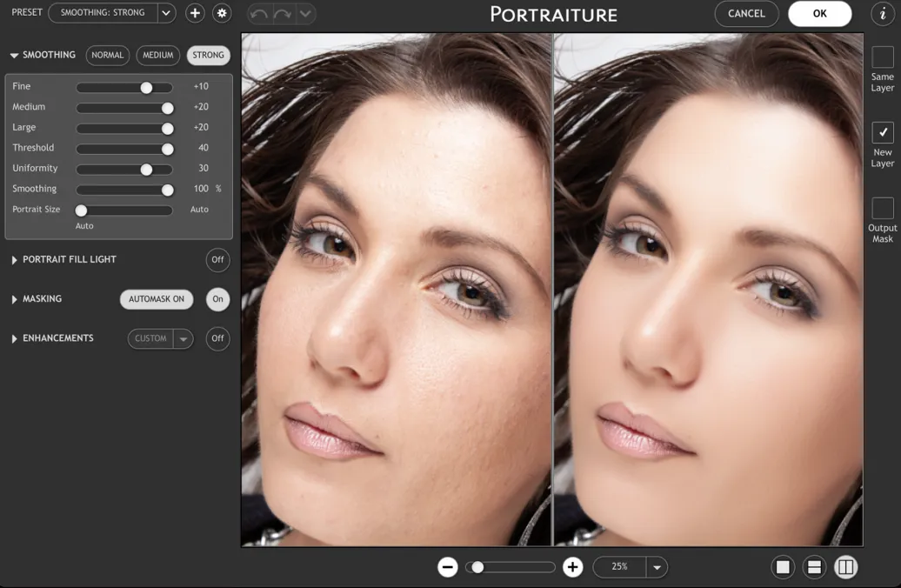Click the zoom slider handle
The image size is (901, 588).
[x=477, y=567]
